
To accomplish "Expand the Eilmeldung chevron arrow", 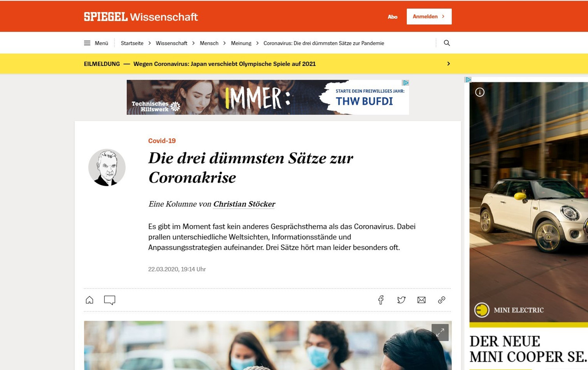I will coord(448,64).
